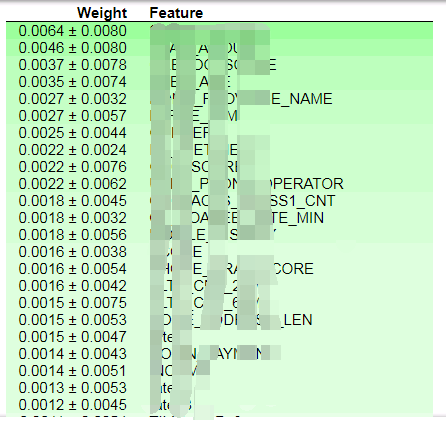
Task: Select weight value 0.0037 ± 0.0078
Action: [73, 65]
